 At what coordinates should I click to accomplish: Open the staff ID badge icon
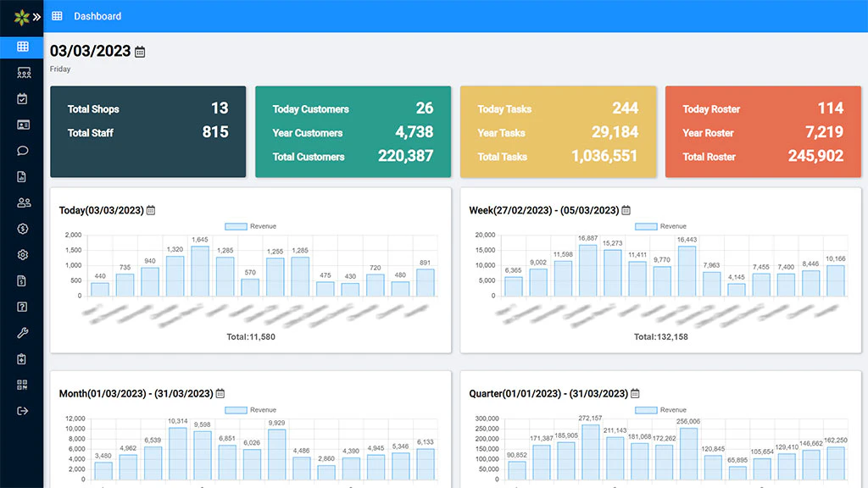tap(22, 124)
